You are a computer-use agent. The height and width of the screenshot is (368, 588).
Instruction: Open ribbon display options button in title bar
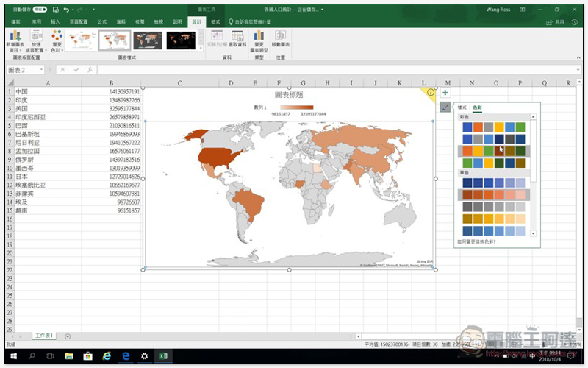[x=522, y=10]
